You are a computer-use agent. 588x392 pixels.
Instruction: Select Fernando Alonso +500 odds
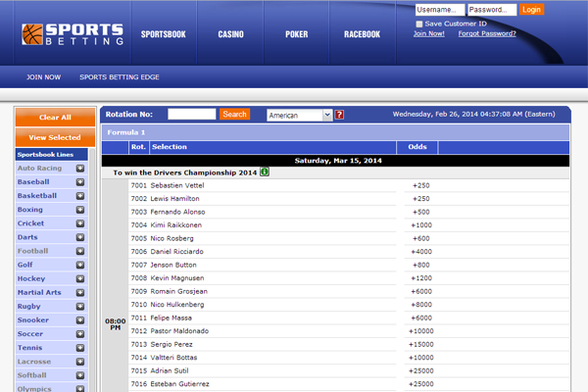420,212
